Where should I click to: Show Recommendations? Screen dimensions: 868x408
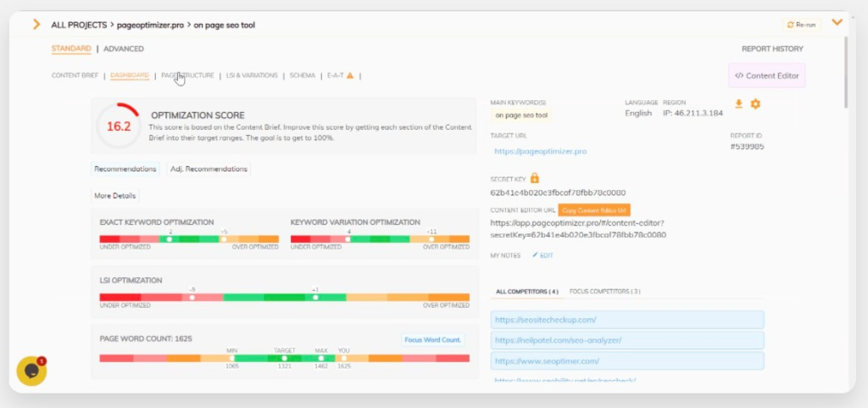125,169
